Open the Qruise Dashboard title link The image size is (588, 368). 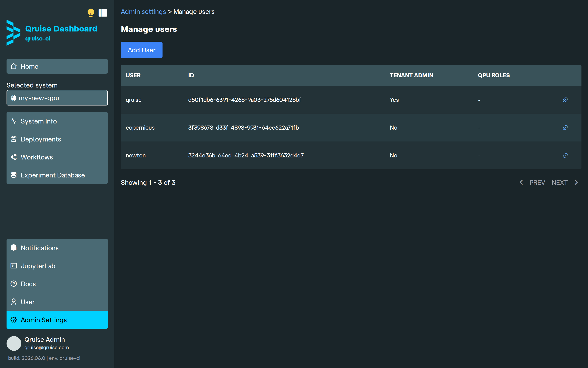pyautogui.click(x=61, y=29)
